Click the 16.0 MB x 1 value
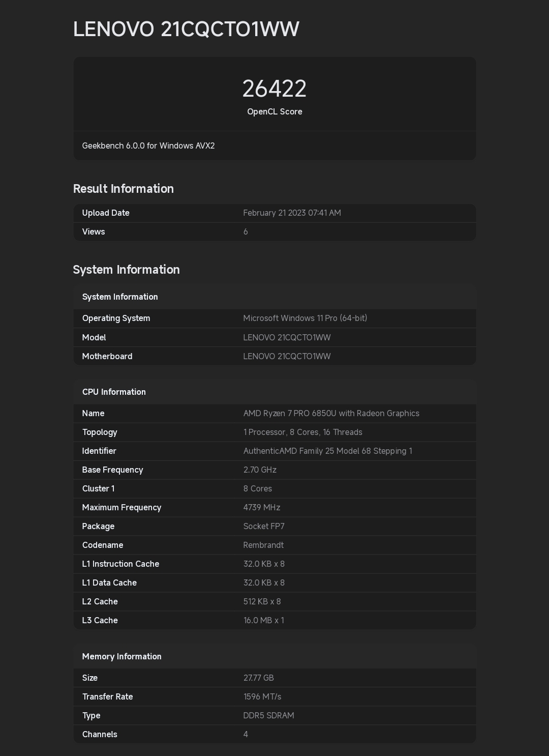Viewport: 549px width, 756px height. click(x=264, y=620)
